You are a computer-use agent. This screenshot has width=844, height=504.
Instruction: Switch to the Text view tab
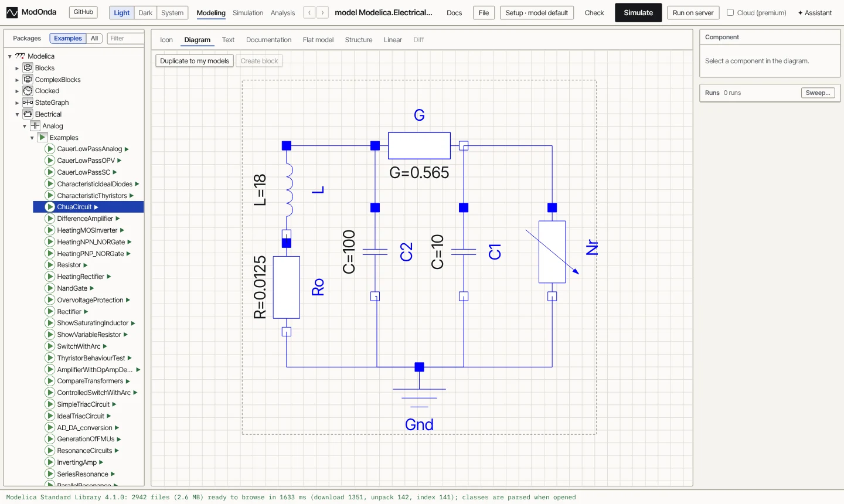[x=228, y=40]
